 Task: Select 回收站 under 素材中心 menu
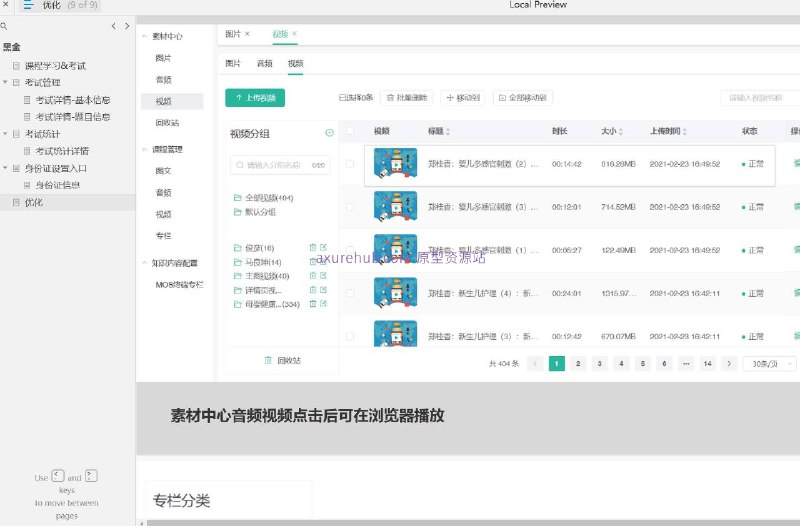coord(167,122)
